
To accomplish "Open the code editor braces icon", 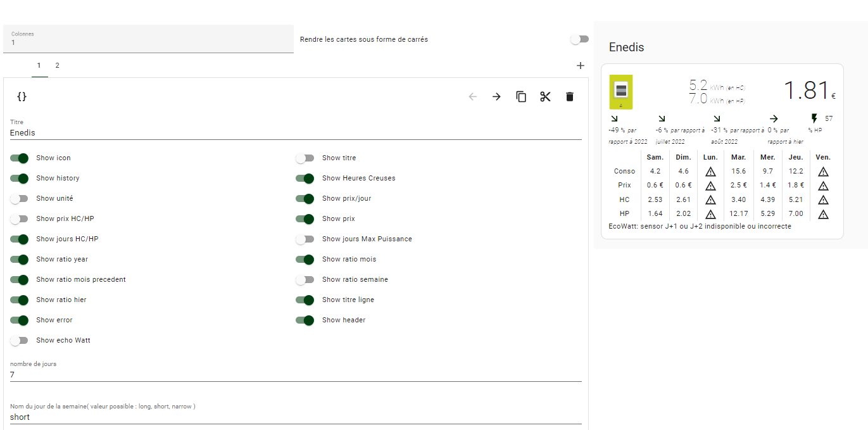I will pos(22,97).
